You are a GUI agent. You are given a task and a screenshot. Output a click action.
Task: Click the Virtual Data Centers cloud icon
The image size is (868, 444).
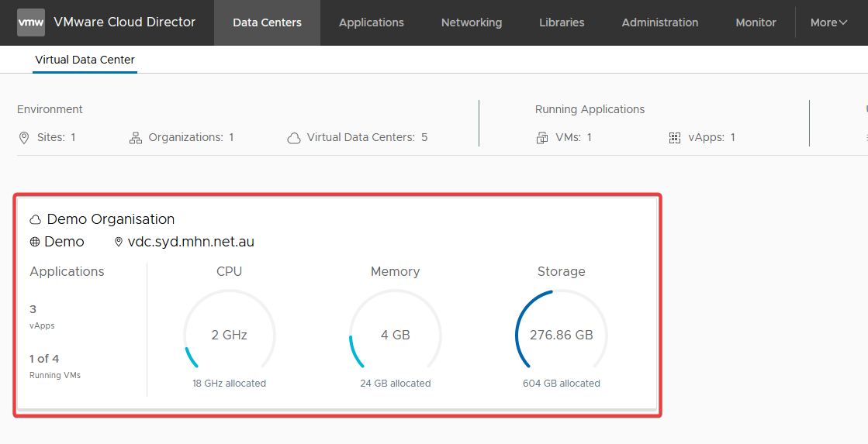tap(294, 138)
